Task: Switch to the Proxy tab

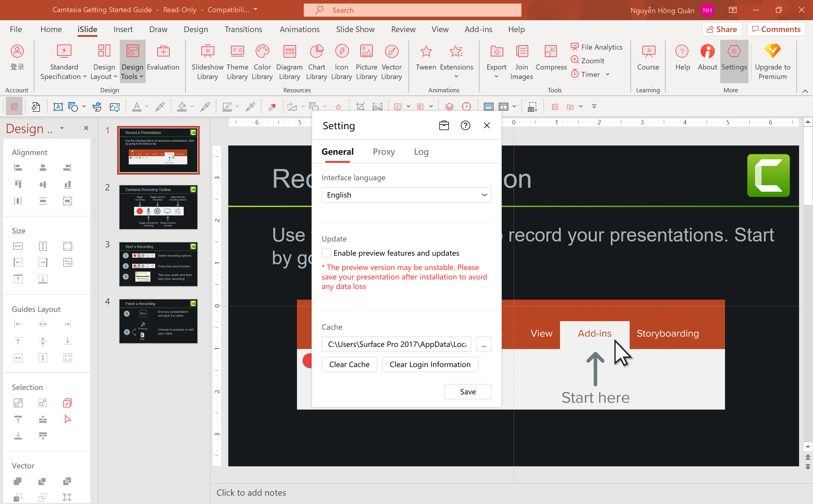Action: pyautogui.click(x=384, y=152)
